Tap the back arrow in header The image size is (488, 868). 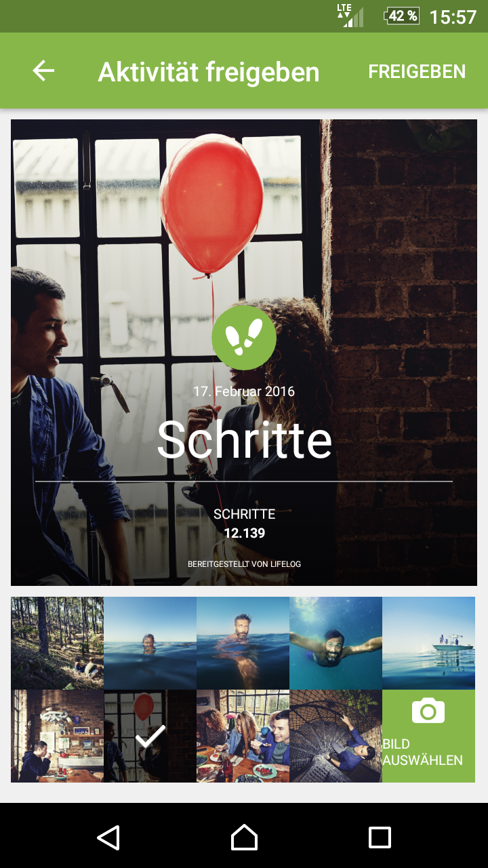click(43, 71)
